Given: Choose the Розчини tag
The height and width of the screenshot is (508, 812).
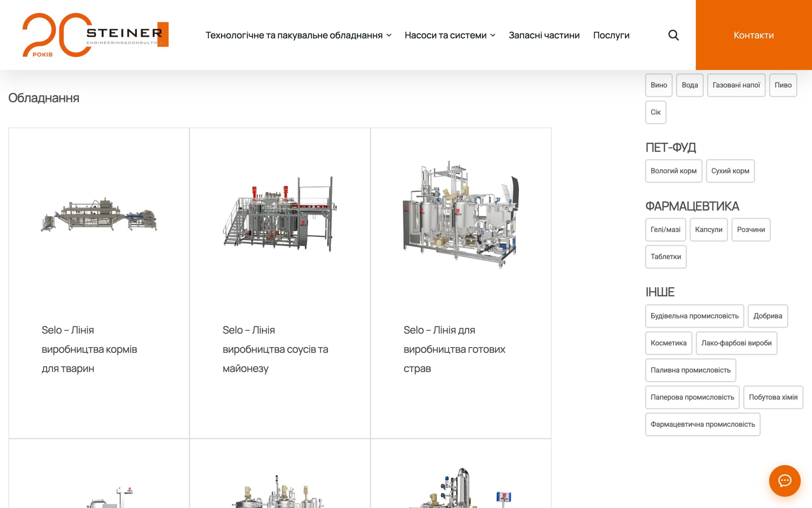Looking at the screenshot, I should click(751, 230).
